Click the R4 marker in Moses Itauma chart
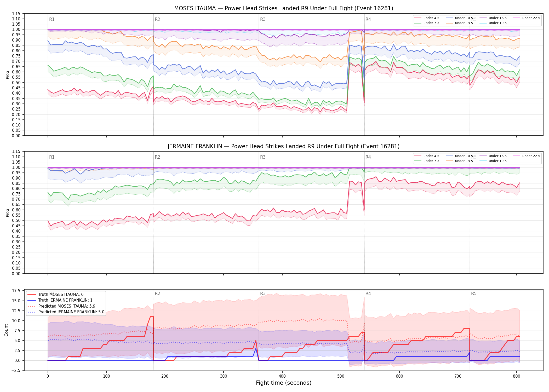549x392 pixels. (x=368, y=19)
